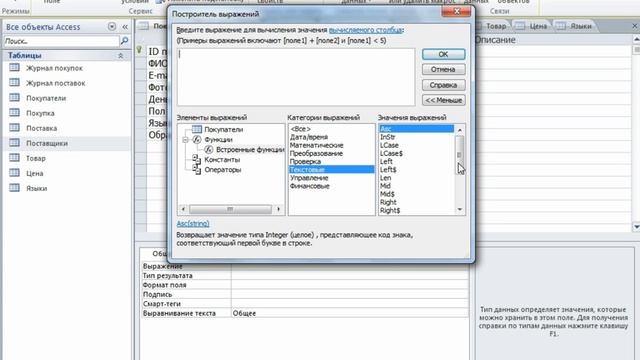Click the table icon beside Поставщики

14,143
